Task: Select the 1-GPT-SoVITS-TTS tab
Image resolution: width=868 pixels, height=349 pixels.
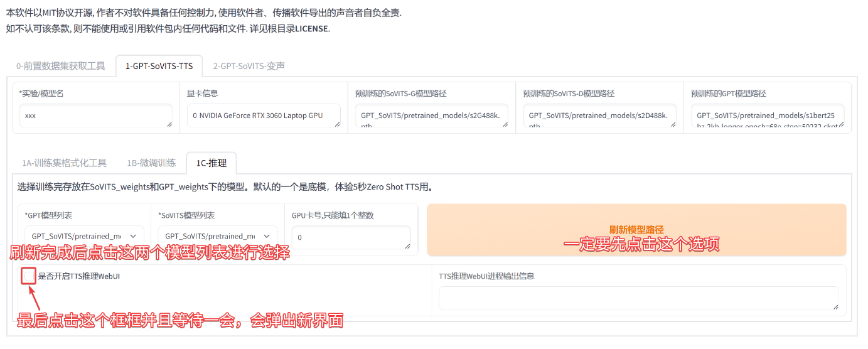Action: [159, 66]
